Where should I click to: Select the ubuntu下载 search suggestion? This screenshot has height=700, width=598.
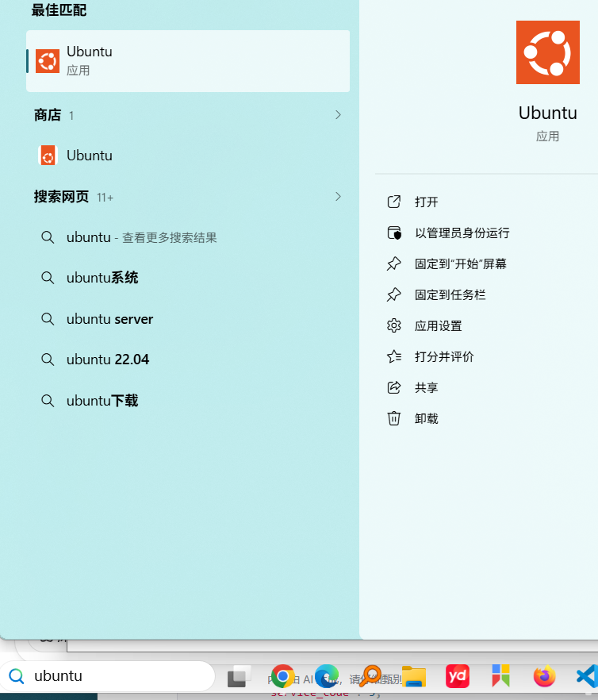coord(188,401)
